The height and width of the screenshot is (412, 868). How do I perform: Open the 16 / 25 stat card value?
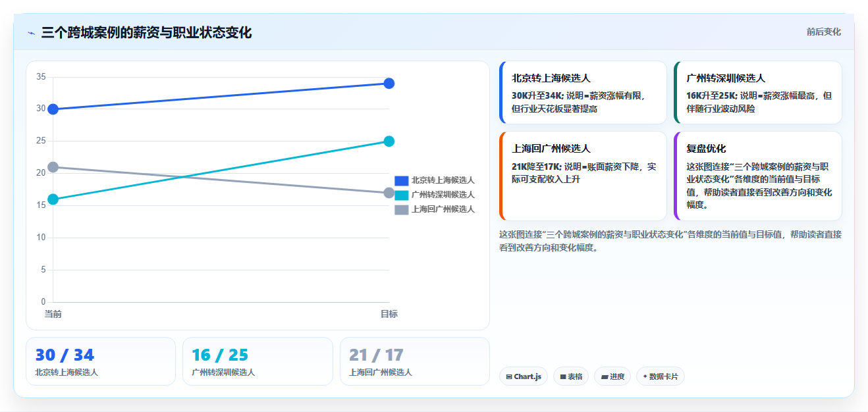point(220,355)
